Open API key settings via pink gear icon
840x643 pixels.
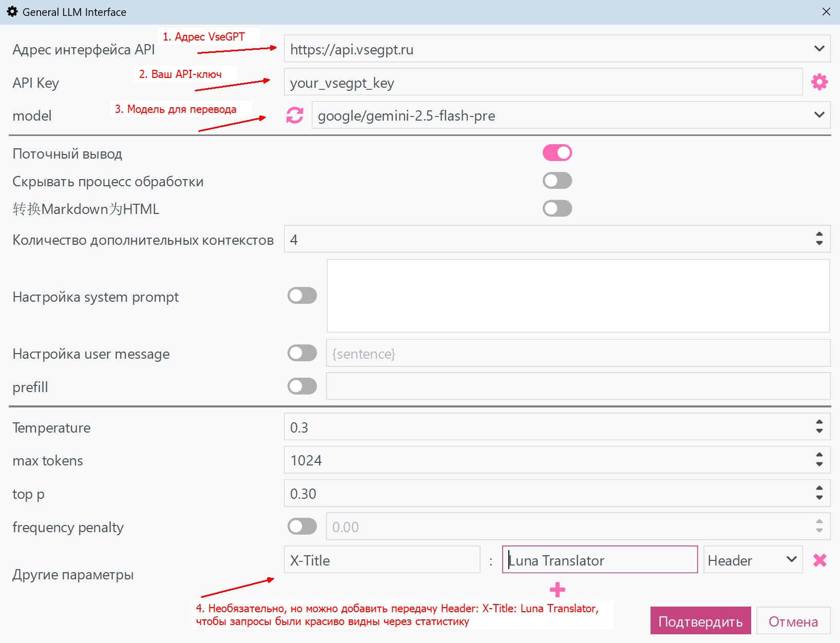pyautogui.click(x=819, y=82)
